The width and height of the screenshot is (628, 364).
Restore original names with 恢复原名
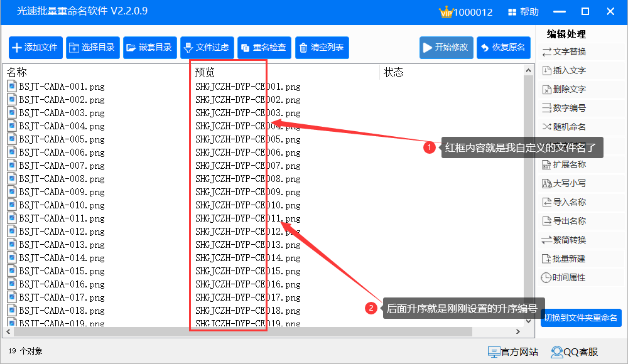(x=504, y=48)
